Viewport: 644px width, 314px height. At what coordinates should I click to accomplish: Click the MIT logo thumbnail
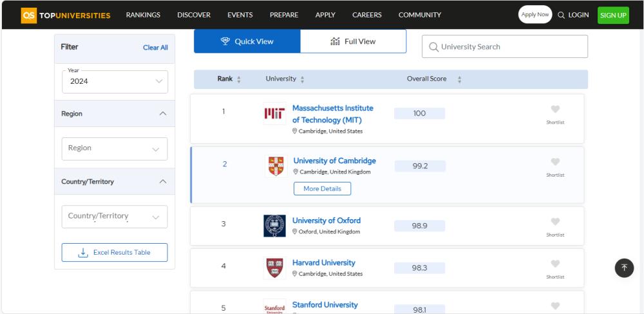(274, 113)
